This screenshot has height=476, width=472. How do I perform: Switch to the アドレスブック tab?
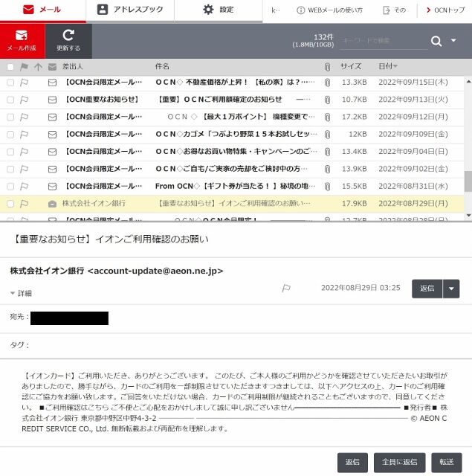tap(130, 10)
